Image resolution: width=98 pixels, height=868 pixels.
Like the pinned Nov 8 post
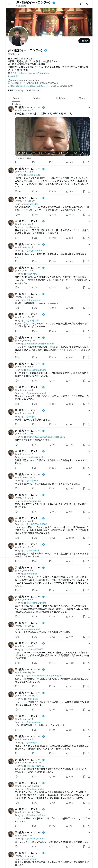coord(50,162)
